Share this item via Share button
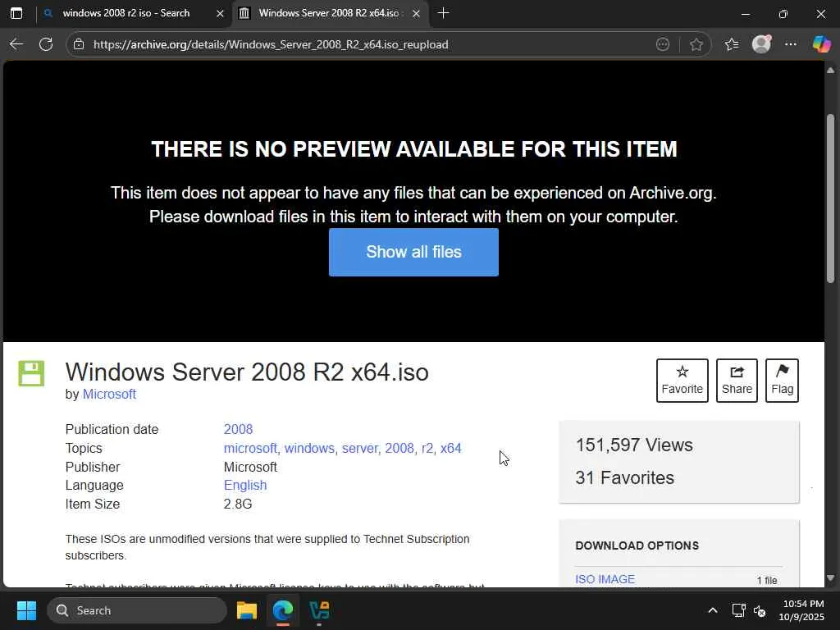This screenshot has height=630, width=840. coord(737,381)
